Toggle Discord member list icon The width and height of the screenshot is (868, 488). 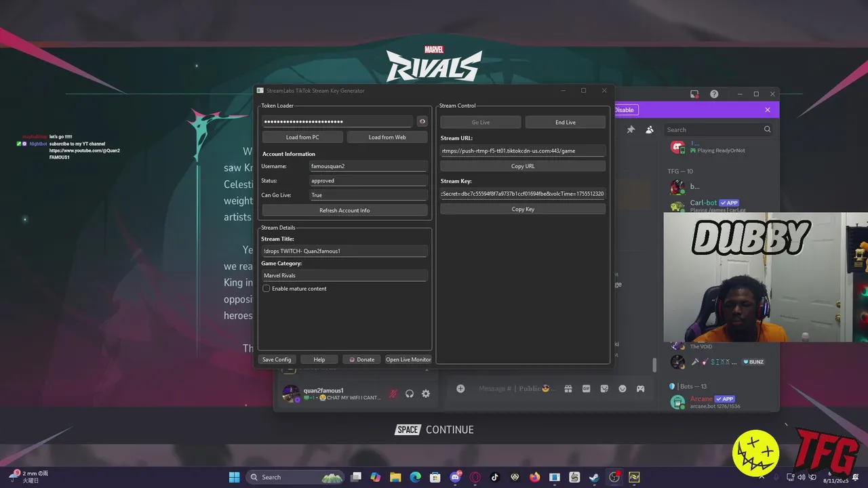coord(650,129)
